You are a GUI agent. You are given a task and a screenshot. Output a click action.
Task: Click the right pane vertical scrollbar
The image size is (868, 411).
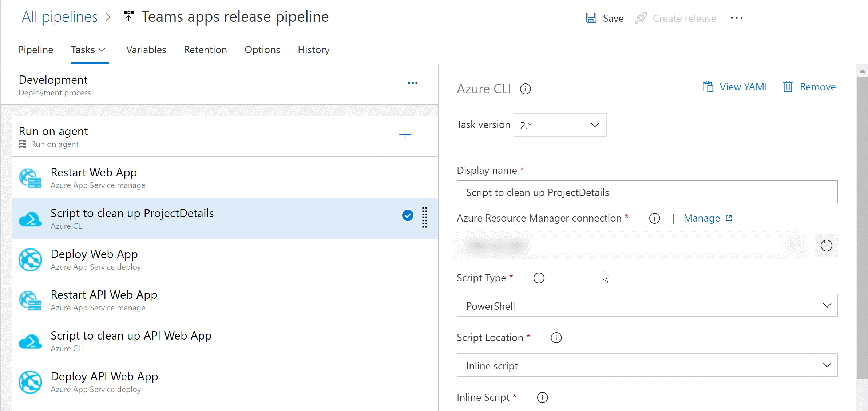pyautogui.click(x=862, y=228)
